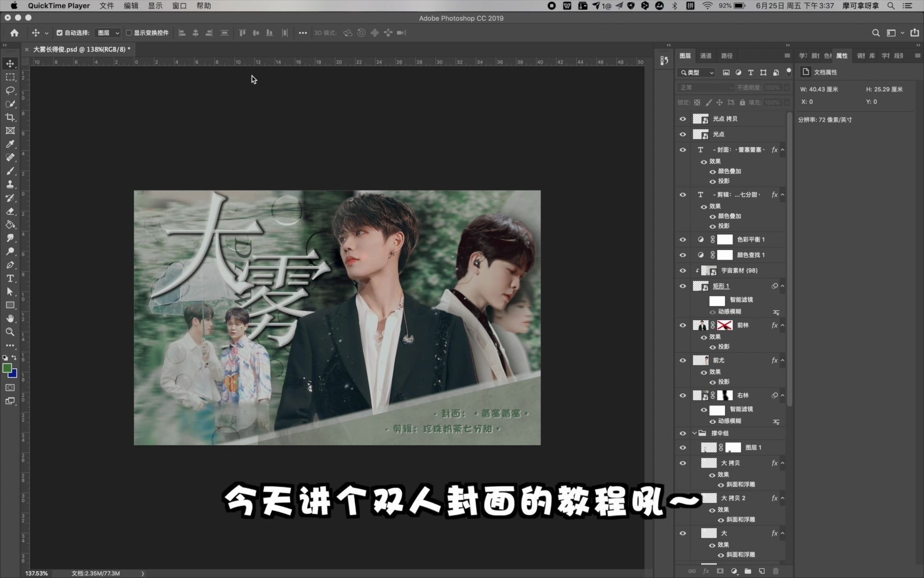Click the background blue color swatch
Viewport: 924px width, 578px height.
[13, 374]
